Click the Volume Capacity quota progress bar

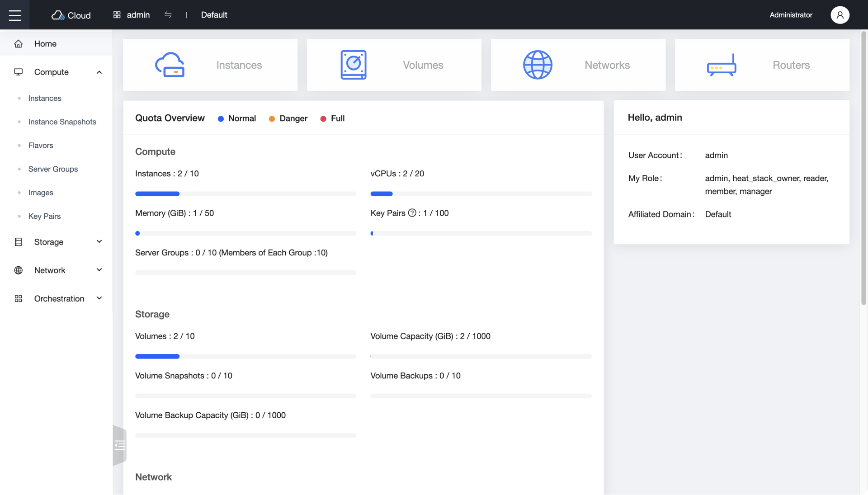[x=481, y=357]
